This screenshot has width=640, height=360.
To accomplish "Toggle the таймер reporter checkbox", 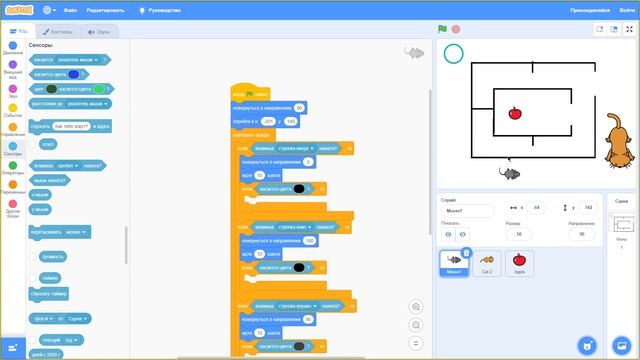I will coord(33,278).
